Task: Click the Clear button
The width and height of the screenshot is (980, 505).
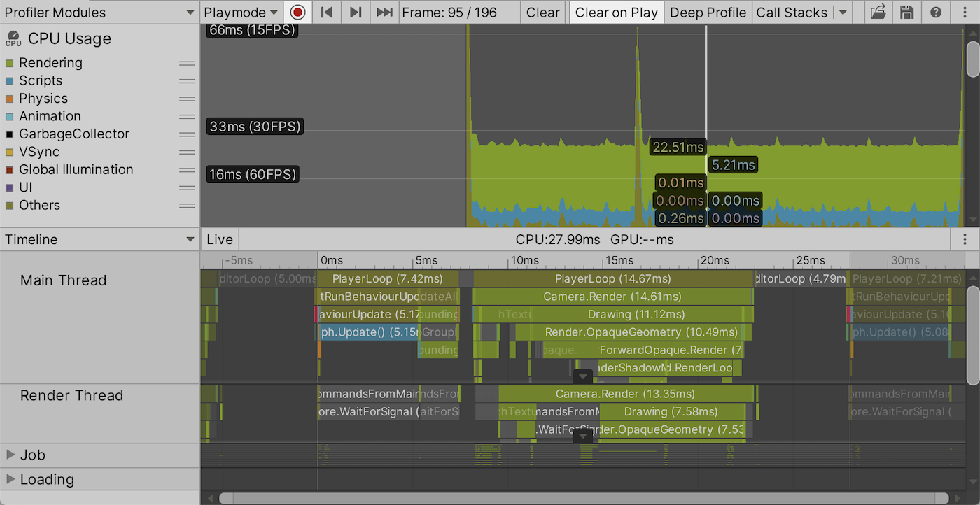Action: [x=542, y=13]
